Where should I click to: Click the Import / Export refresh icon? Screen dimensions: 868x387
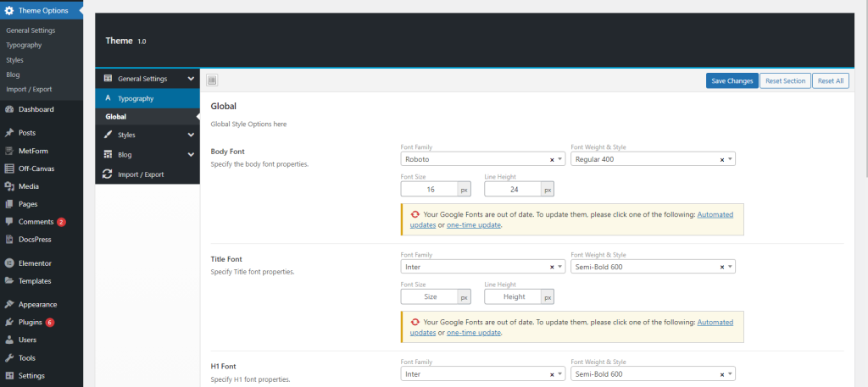[108, 174]
